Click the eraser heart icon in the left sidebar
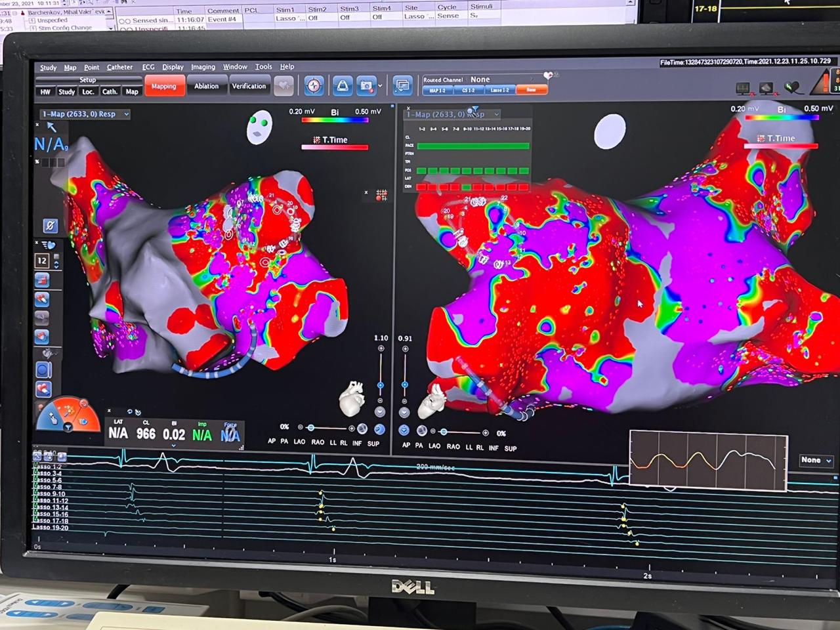 (x=43, y=300)
